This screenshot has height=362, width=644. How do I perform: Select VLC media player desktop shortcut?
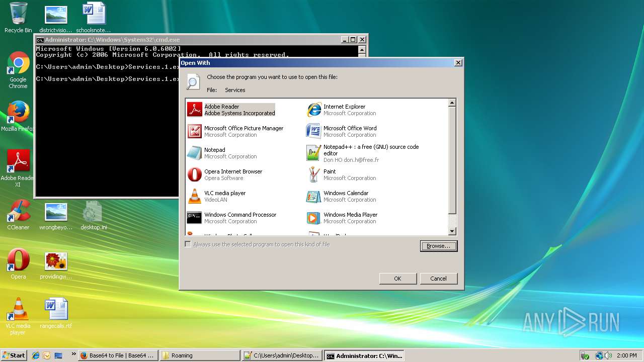click(18, 316)
